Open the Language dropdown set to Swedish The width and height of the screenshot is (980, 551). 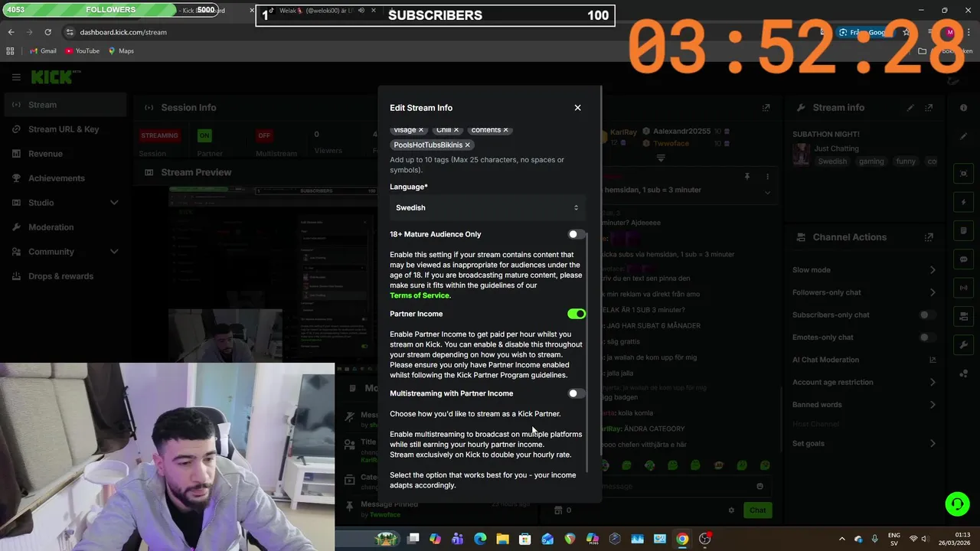point(488,207)
